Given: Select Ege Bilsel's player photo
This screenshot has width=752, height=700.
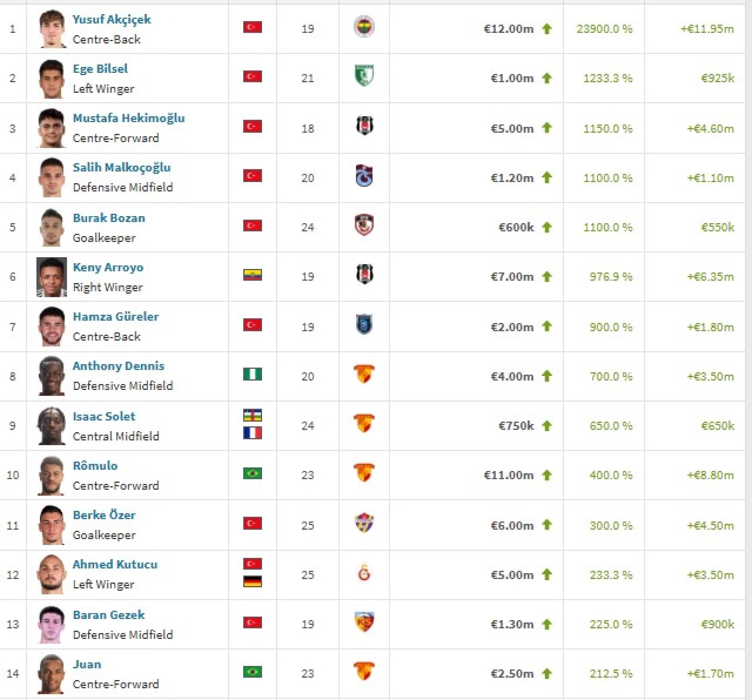Looking at the screenshot, I should (x=52, y=79).
